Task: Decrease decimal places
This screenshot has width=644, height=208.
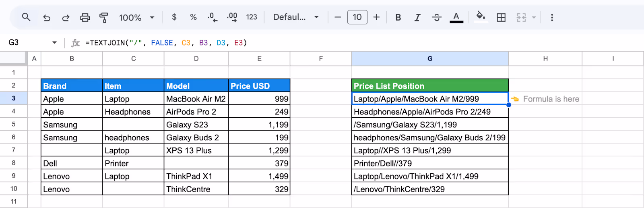Action: click(x=212, y=17)
